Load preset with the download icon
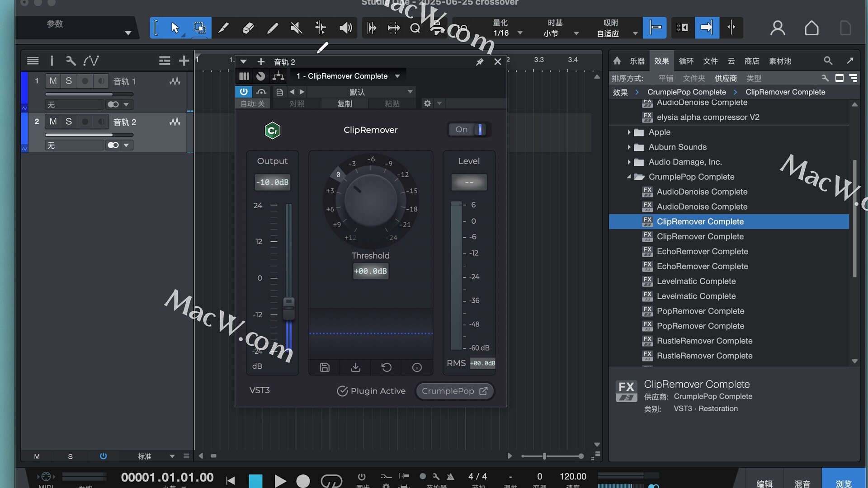The height and width of the screenshot is (488, 868). [355, 367]
